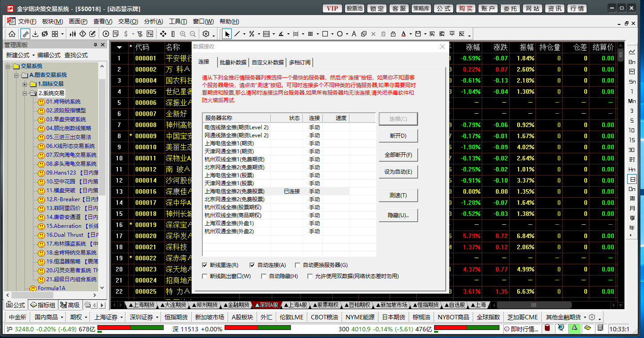Check the 自动隐藏(R) option

(264, 276)
